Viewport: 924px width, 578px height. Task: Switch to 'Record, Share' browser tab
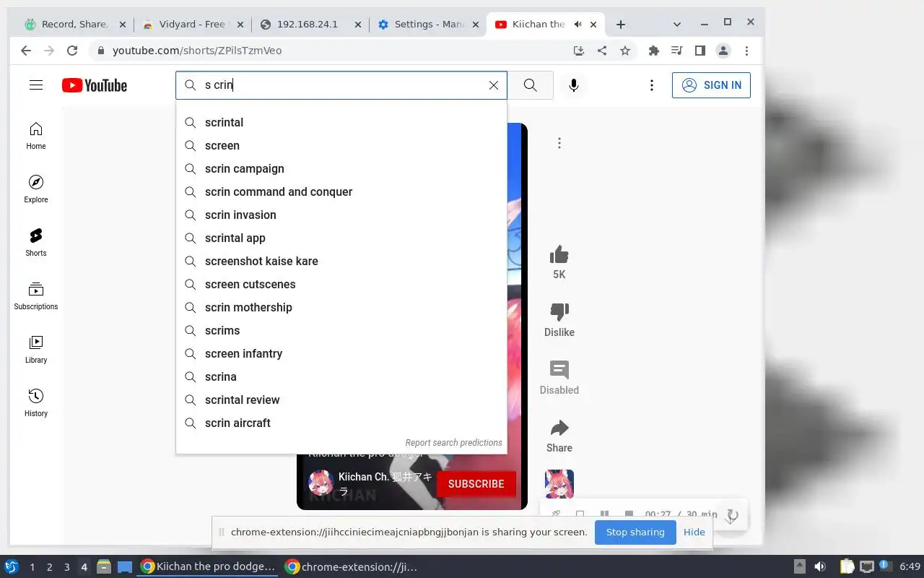(x=74, y=24)
